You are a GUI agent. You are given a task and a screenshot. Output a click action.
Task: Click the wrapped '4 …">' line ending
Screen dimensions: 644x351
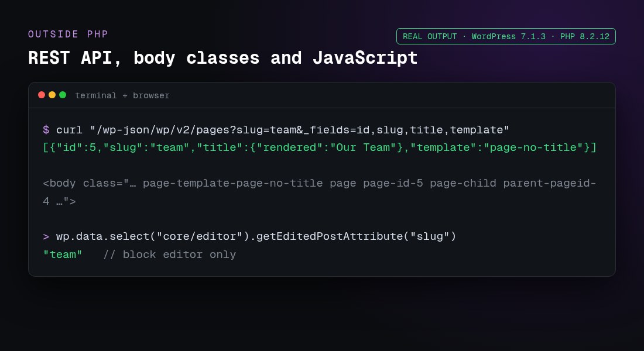59,201
